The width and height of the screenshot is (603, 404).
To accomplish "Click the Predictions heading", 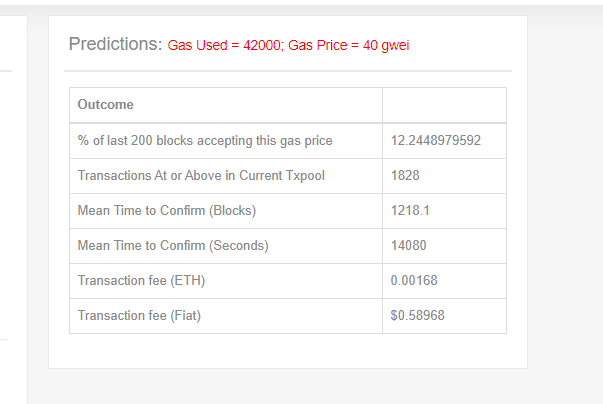I will [x=115, y=44].
